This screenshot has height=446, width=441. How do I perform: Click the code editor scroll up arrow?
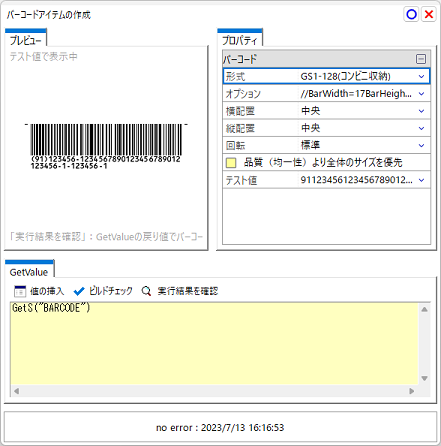(424, 310)
